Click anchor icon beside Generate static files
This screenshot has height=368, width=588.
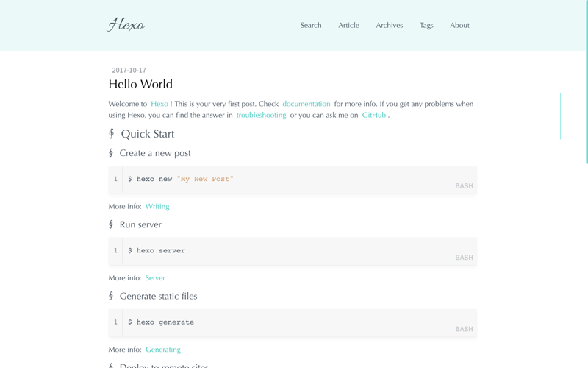(x=111, y=296)
